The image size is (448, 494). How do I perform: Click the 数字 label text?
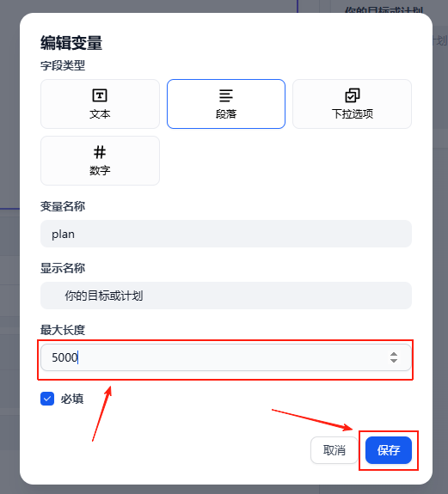(x=100, y=170)
